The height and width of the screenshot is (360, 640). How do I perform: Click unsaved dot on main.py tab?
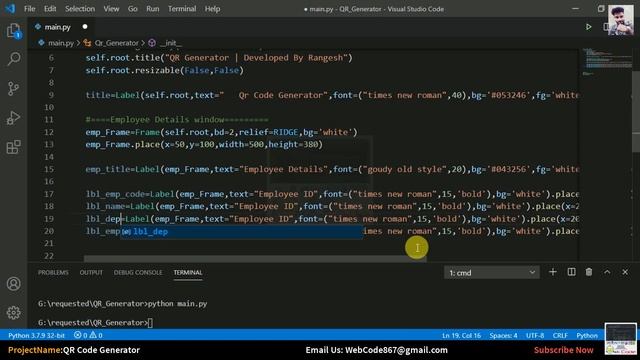click(x=85, y=27)
